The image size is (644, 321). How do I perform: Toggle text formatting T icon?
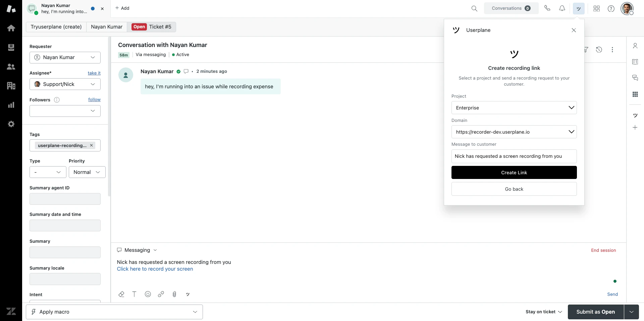[134, 294]
